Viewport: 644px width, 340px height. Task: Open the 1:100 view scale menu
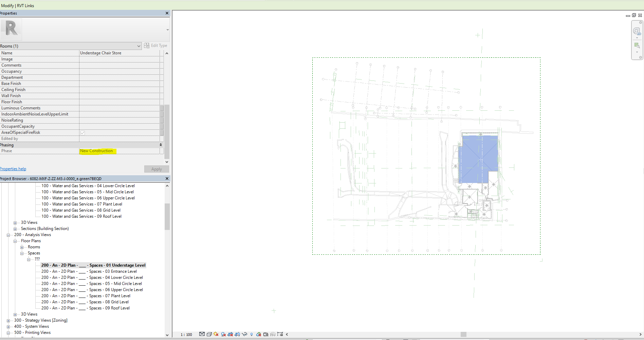[186, 335]
